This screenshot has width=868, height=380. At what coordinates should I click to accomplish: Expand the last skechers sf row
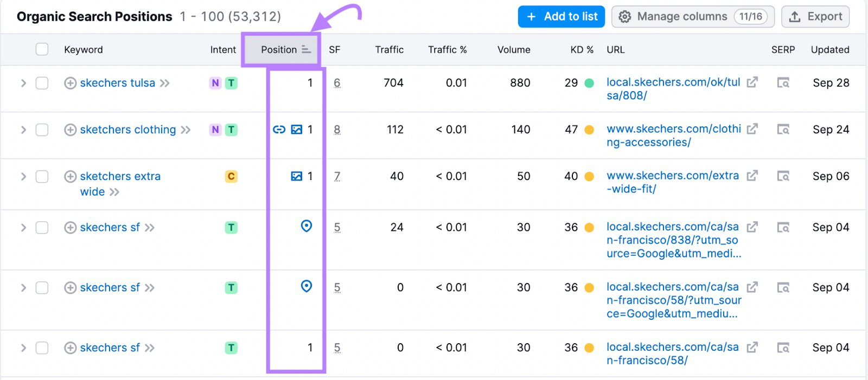[23, 347]
